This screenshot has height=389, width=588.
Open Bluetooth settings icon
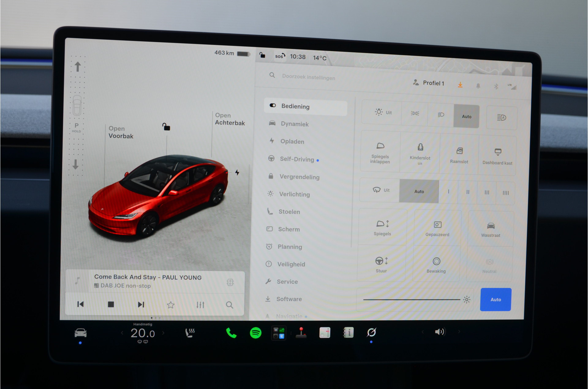496,87
